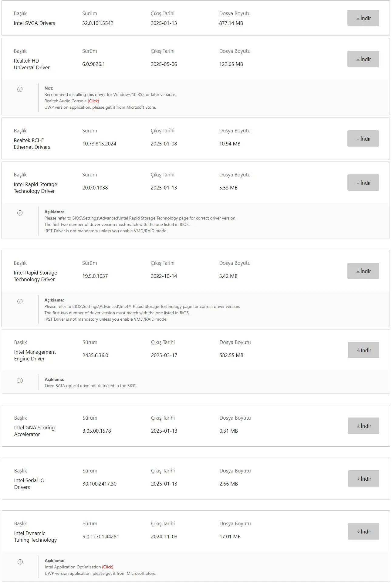Screen dimensions: 392x583
Task: Click info icon in Management Engine description
Action: click(x=20, y=380)
